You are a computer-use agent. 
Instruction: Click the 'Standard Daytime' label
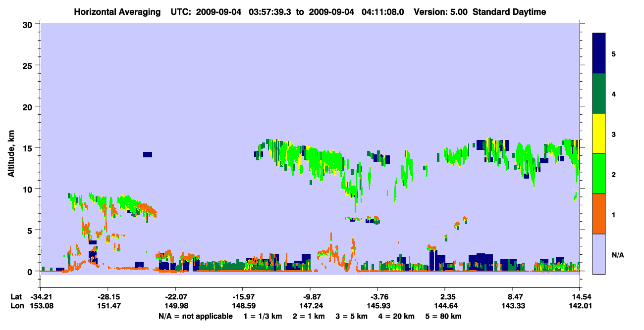509,12
